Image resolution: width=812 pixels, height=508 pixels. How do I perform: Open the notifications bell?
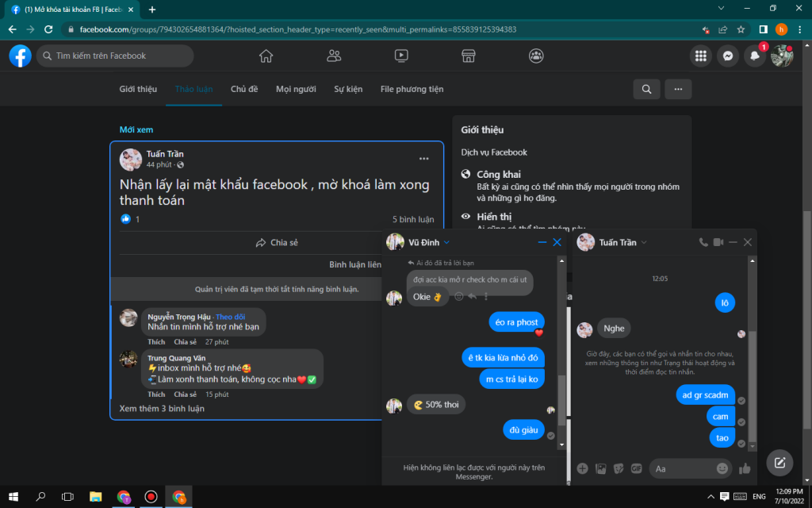(754, 56)
